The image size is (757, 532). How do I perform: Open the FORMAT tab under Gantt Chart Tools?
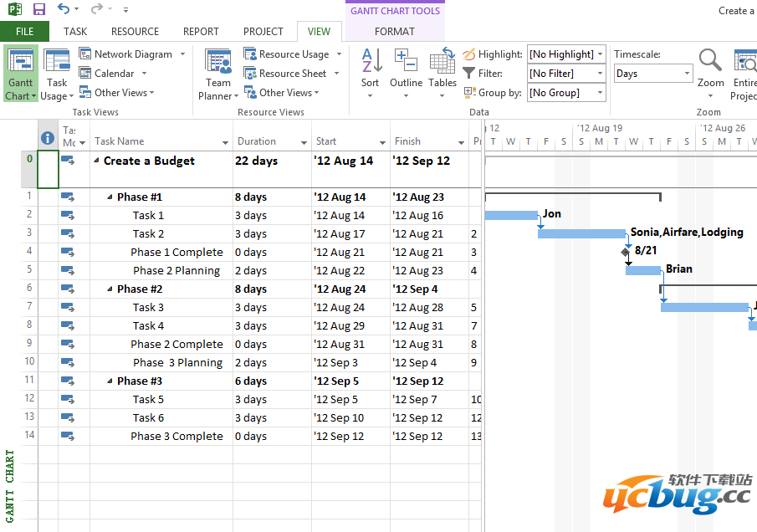point(395,32)
